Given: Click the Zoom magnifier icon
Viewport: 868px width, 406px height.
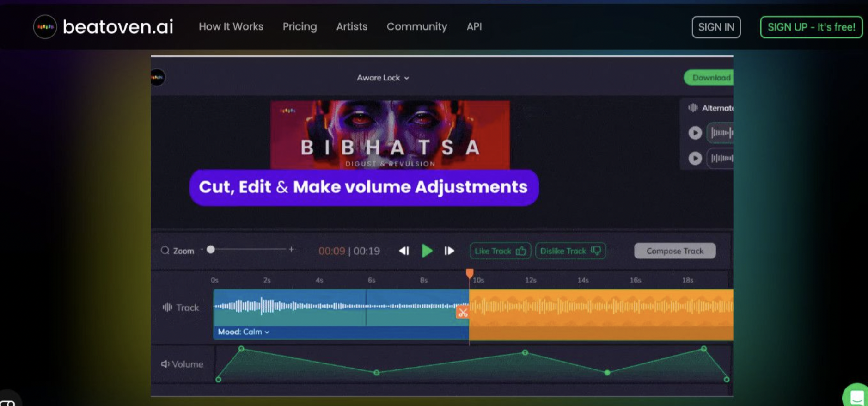Looking at the screenshot, I should pyautogui.click(x=165, y=251).
